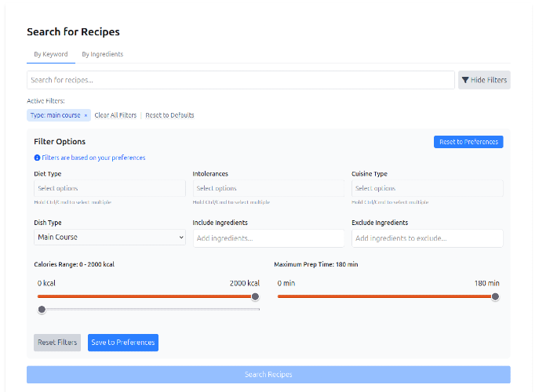550x392 pixels.
Task: Focus the Search for recipes field
Action: [241, 80]
